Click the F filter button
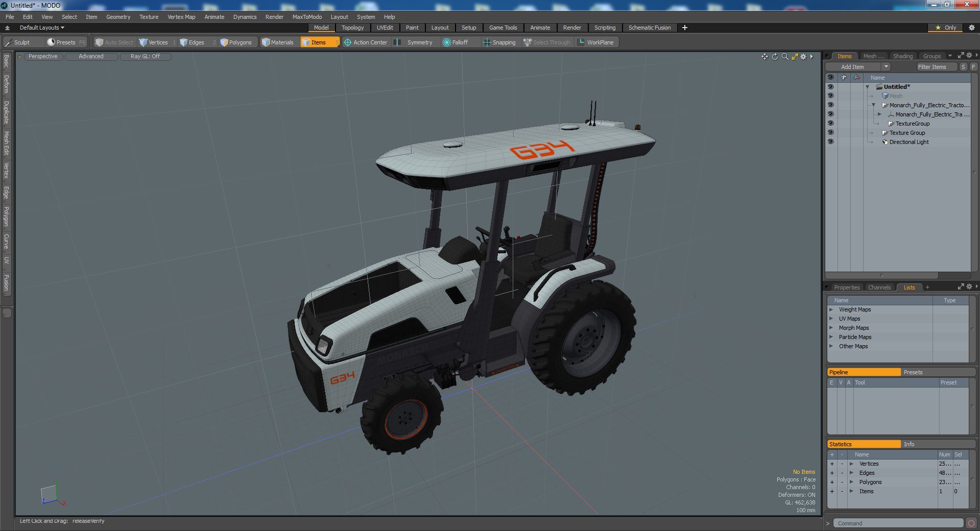This screenshot has width=980, height=531. click(x=973, y=67)
